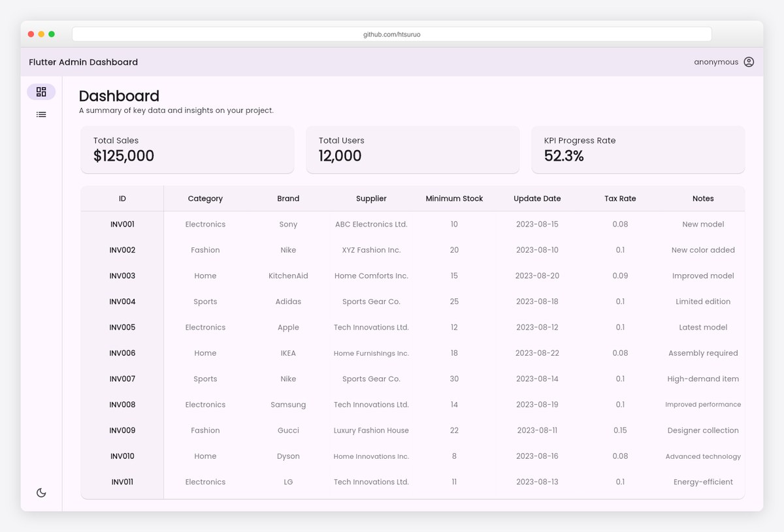Select the INV006 row ID cell
Viewport: 784px width, 532px height.
coord(122,353)
